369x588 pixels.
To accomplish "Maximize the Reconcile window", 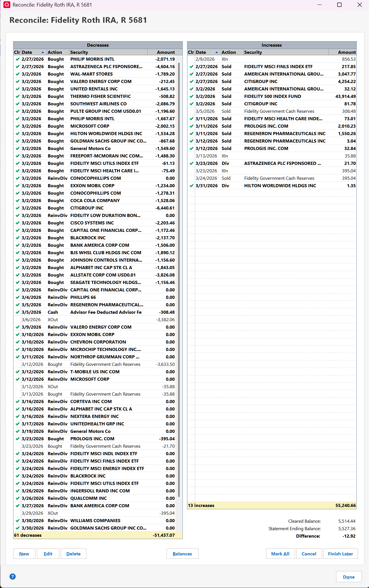I will pyautogui.click(x=340, y=5).
